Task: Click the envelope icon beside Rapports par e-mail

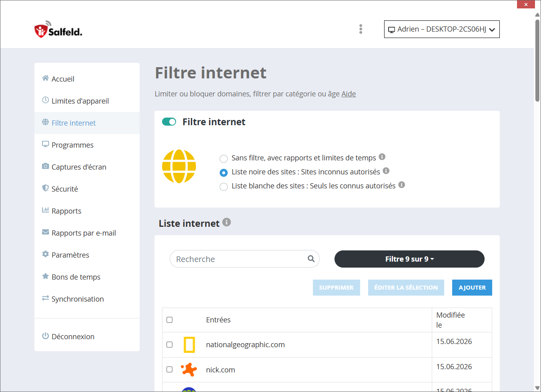Action: (46, 232)
